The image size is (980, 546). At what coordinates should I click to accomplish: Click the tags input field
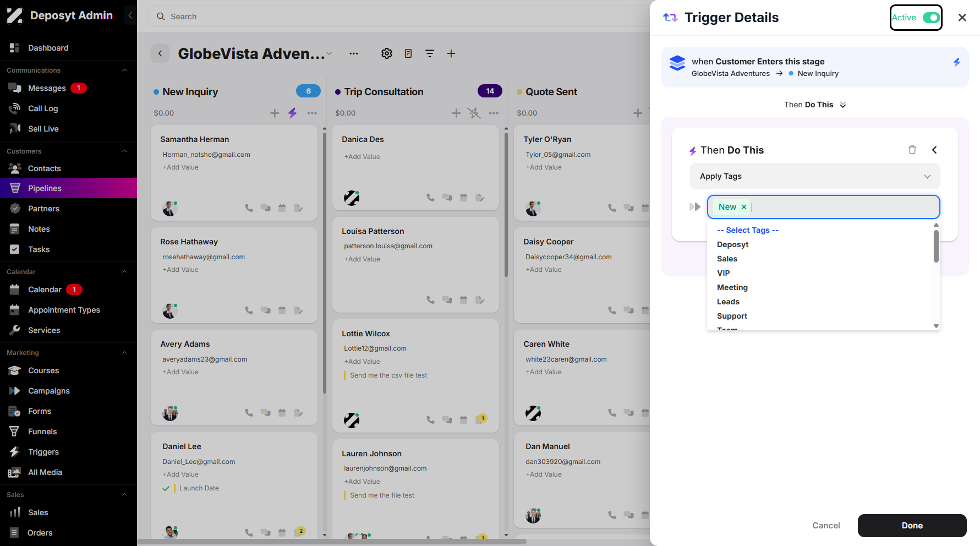(823, 207)
